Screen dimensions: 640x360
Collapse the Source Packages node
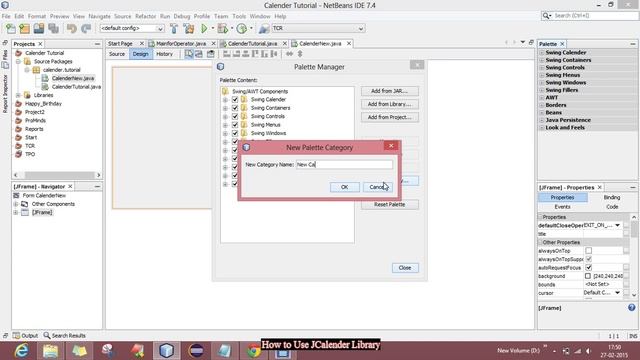18,61
